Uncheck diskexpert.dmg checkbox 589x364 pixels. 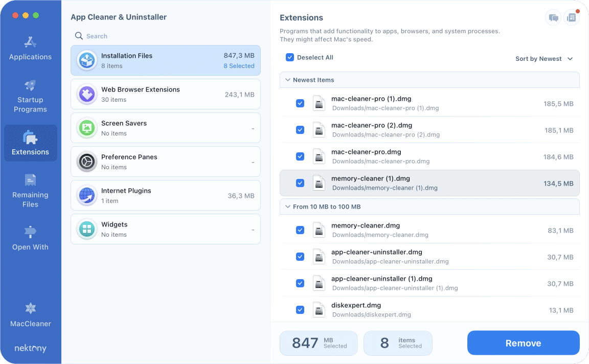300,310
